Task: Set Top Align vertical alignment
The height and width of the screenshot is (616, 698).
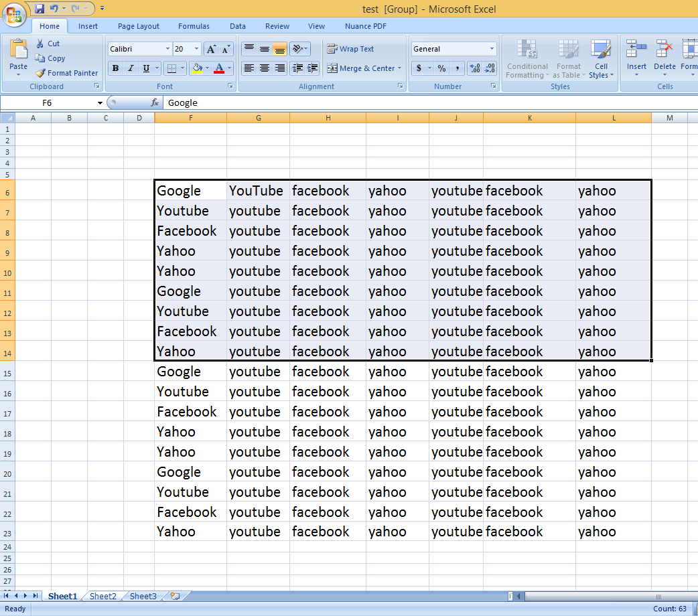Action: [x=249, y=48]
